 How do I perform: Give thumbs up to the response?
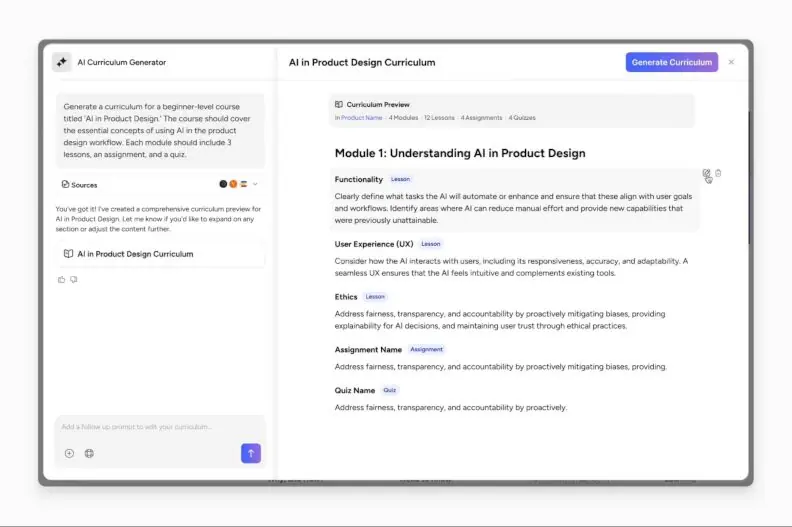point(62,279)
